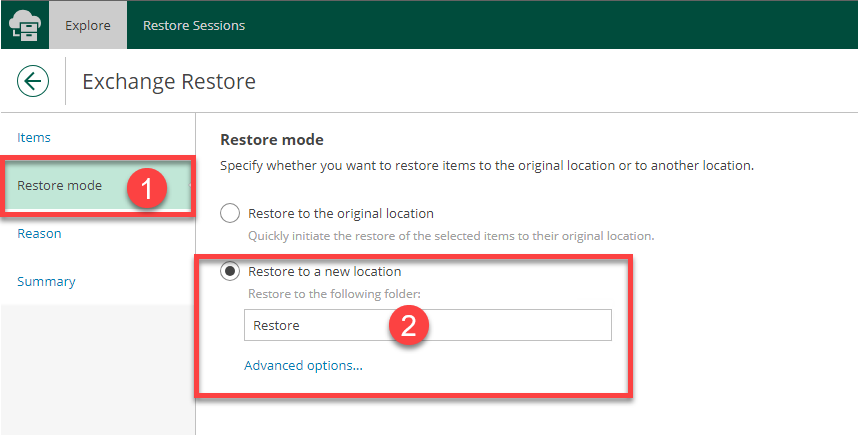Screen dimensions: 858x435
Task: Click the red number 2 annotation badge
Action: point(408,326)
